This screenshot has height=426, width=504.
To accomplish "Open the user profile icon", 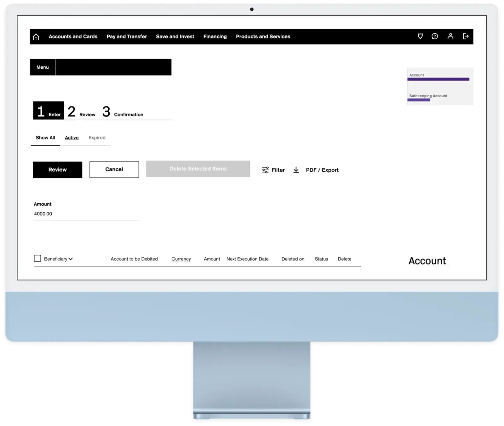I will click(x=450, y=36).
